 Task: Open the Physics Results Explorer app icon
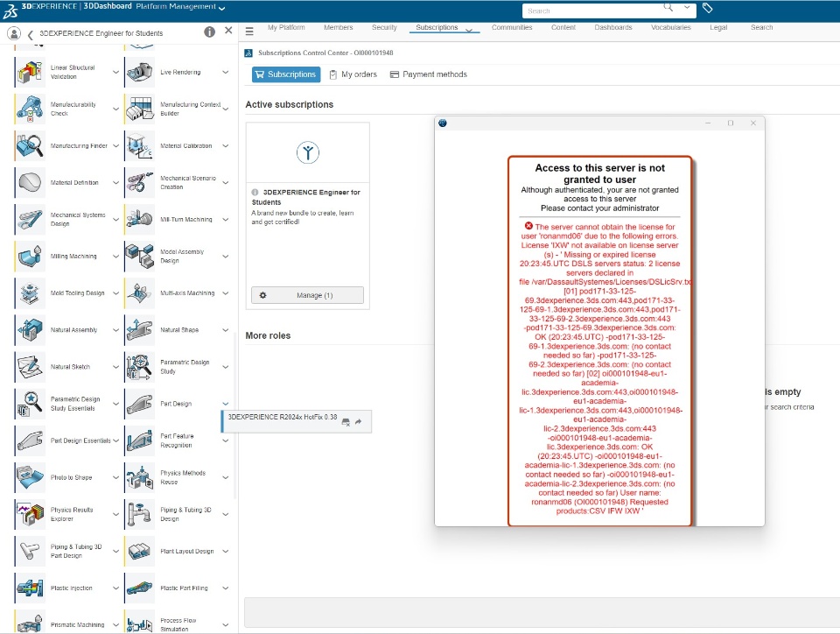tap(31, 515)
